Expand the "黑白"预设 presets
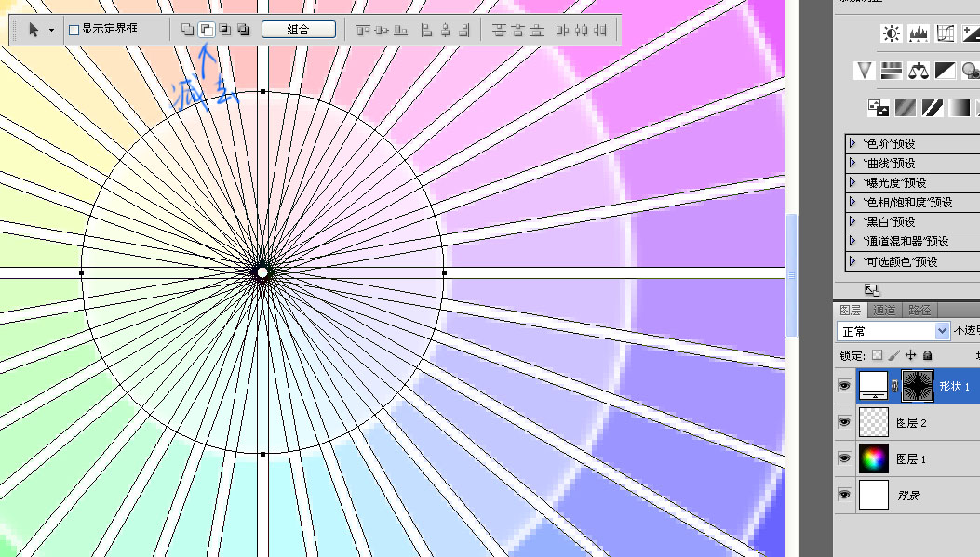The width and height of the screenshot is (980, 557). pyautogui.click(x=852, y=221)
